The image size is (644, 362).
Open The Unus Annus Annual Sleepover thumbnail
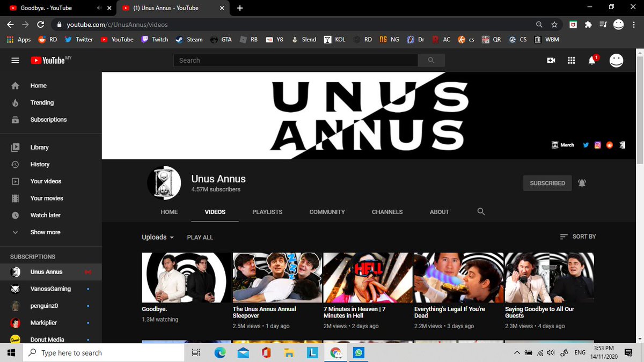coord(277,278)
